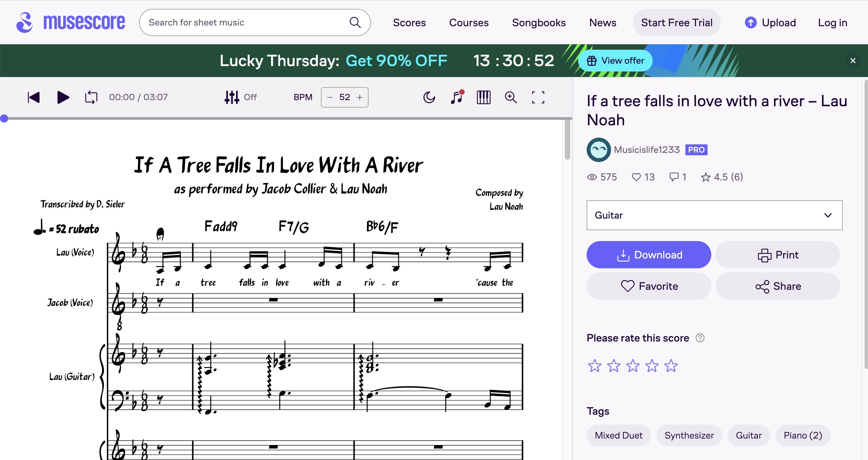The height and width of the screenshot is (460, 868).
Task: Click the PRO badge
Action: (x=696, y=150)
